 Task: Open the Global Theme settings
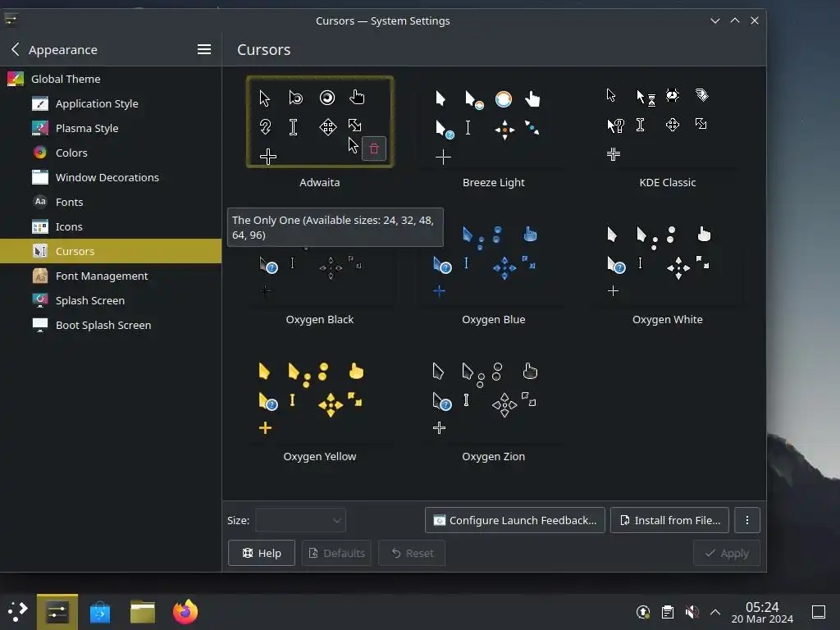coord(111,79)
